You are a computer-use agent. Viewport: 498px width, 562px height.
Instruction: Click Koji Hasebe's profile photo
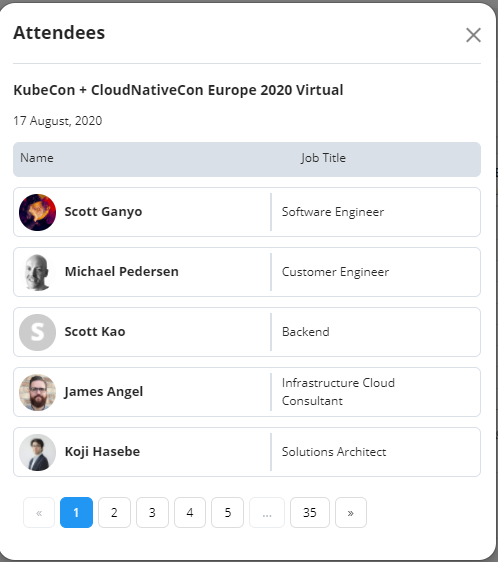coord(37,452)
